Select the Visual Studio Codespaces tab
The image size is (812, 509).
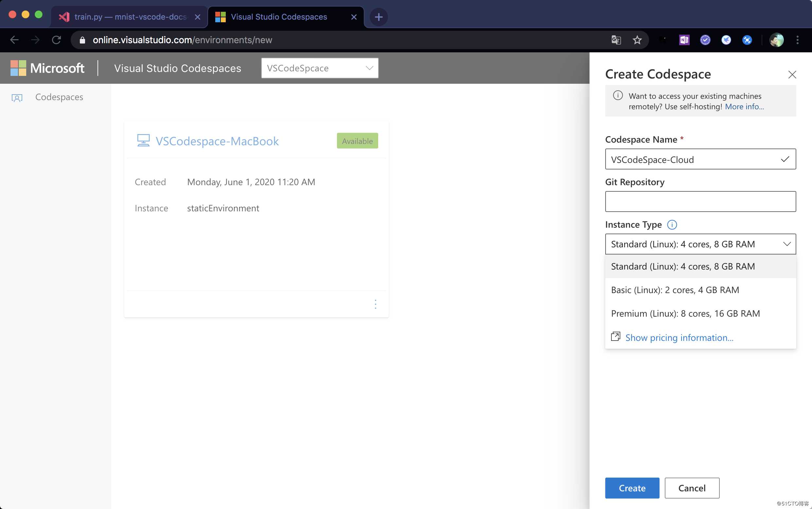click(286, 17)
